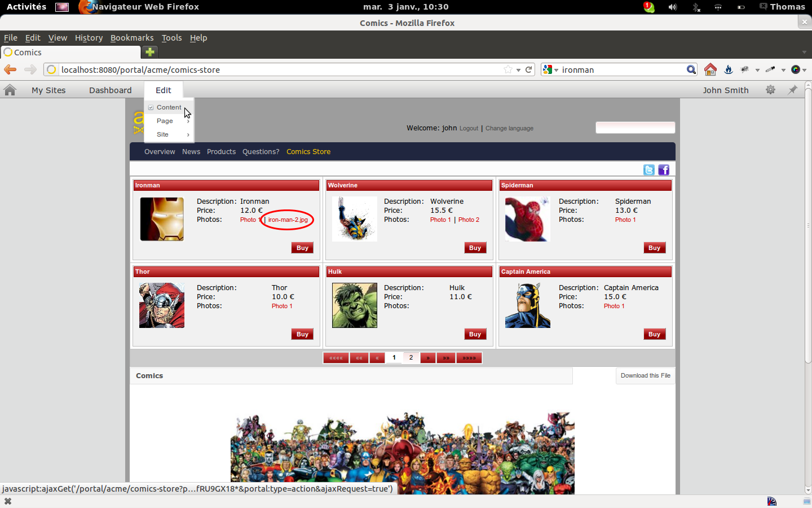Navigate to the Products page
Image resolution: width=812 pixels, height=508 pixels.
coord(221,152)
